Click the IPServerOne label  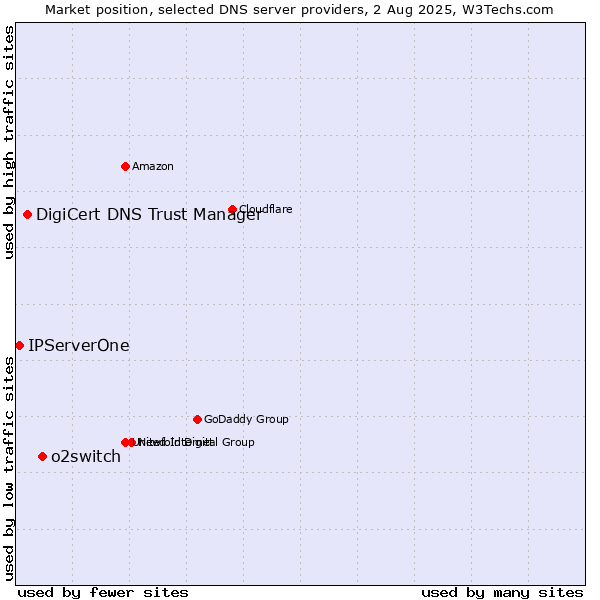click(79, 346)
